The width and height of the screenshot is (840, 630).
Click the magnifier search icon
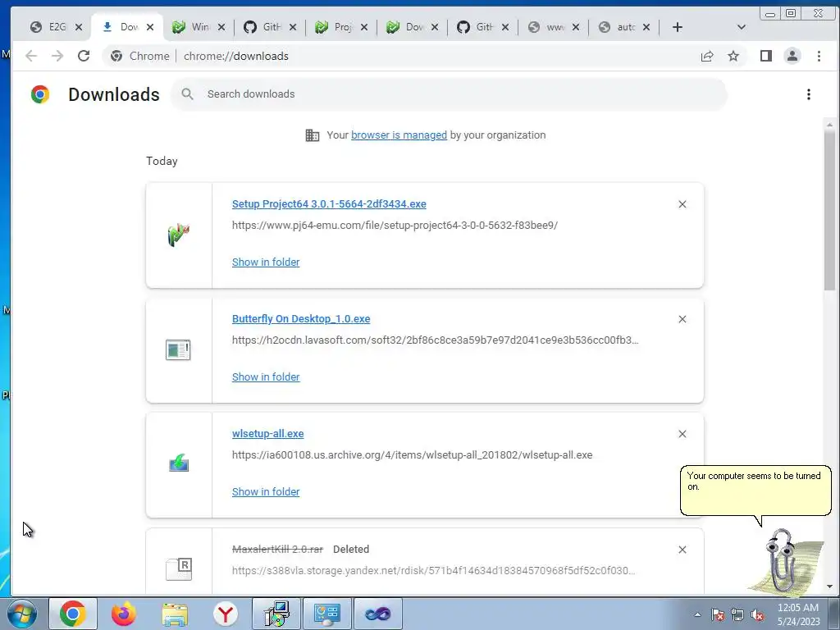tap(187, 94)
